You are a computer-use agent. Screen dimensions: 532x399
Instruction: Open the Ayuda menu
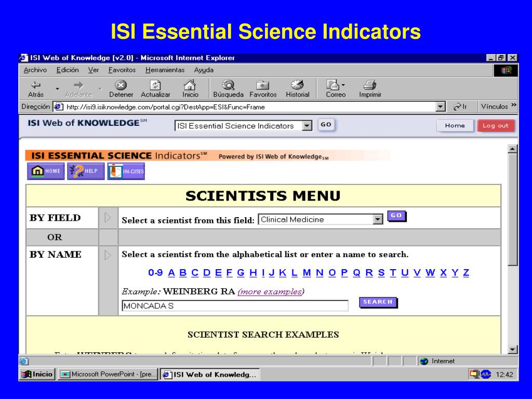pos(204,70)
